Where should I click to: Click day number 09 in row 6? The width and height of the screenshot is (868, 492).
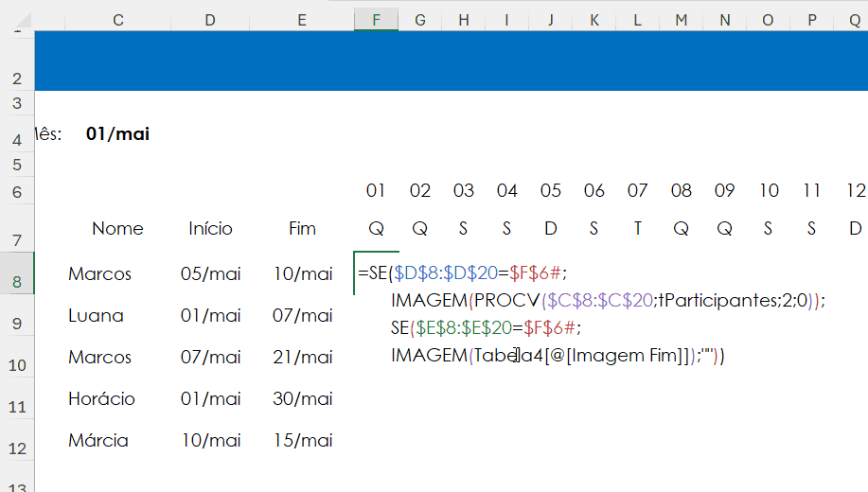[725, 191]
